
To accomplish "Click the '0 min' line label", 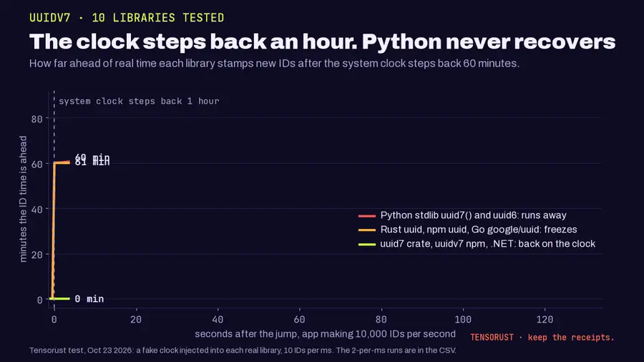I will 89,299.
